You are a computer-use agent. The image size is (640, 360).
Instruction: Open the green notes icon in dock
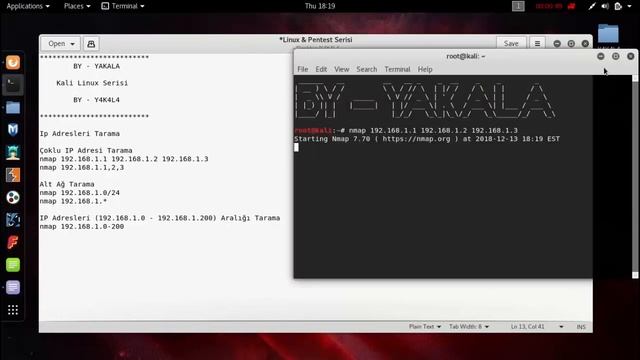[x=13, y=265]
